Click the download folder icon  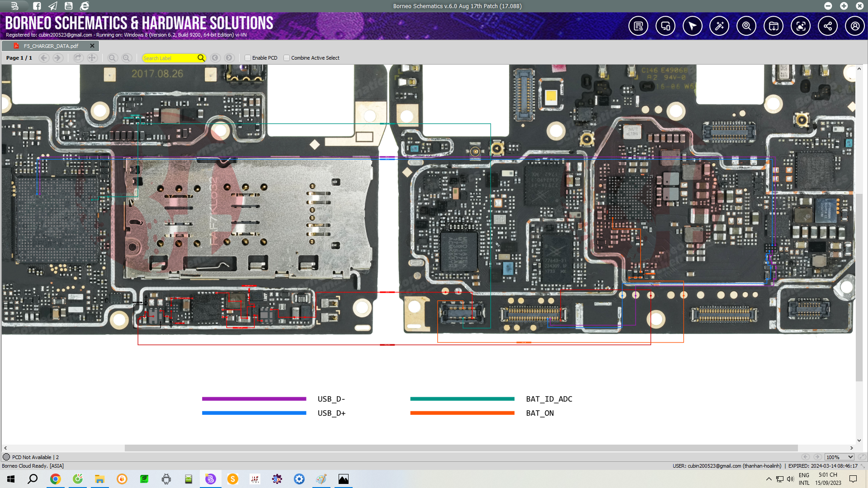[x=774, y=26]
